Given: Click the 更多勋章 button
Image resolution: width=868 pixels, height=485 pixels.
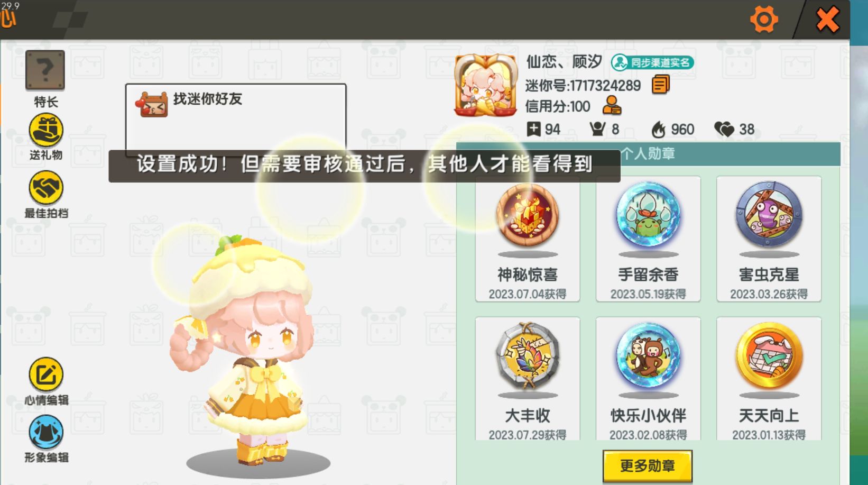Looking at the screenshot, I should (x=648, y=466).
